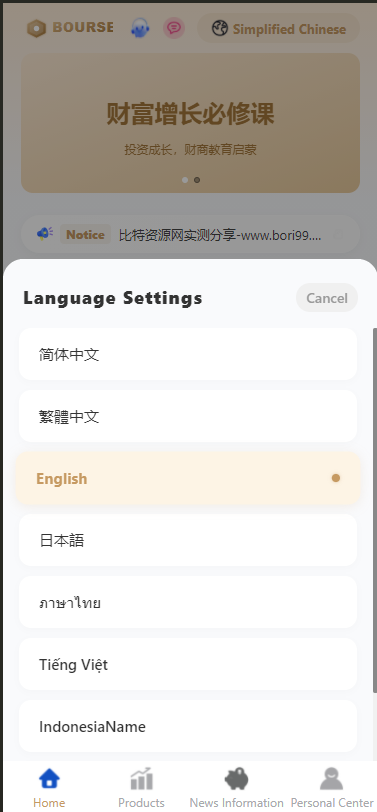Click the selected dot beside English
This screenshot has width=377, height=812.
[x=336, y=478]
